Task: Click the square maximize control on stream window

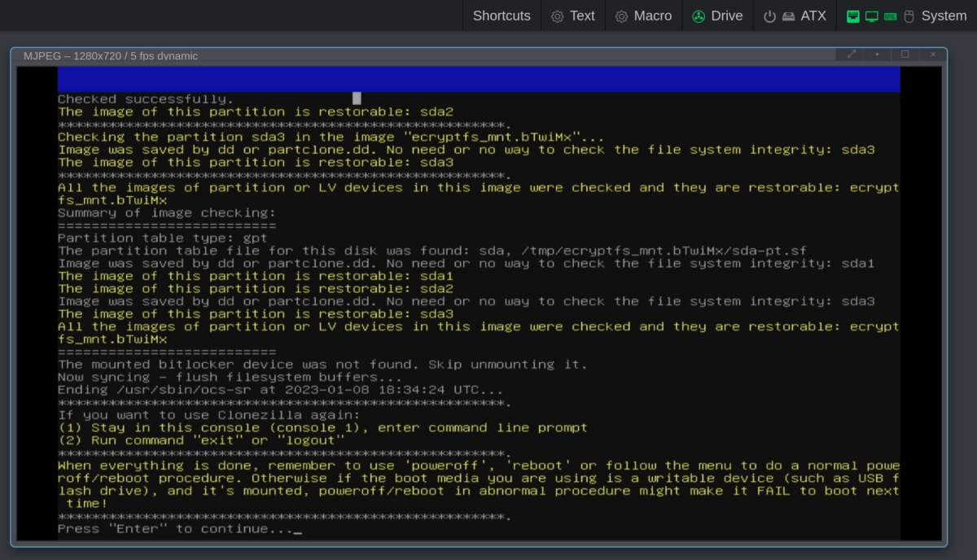Action: click(905, 54)
